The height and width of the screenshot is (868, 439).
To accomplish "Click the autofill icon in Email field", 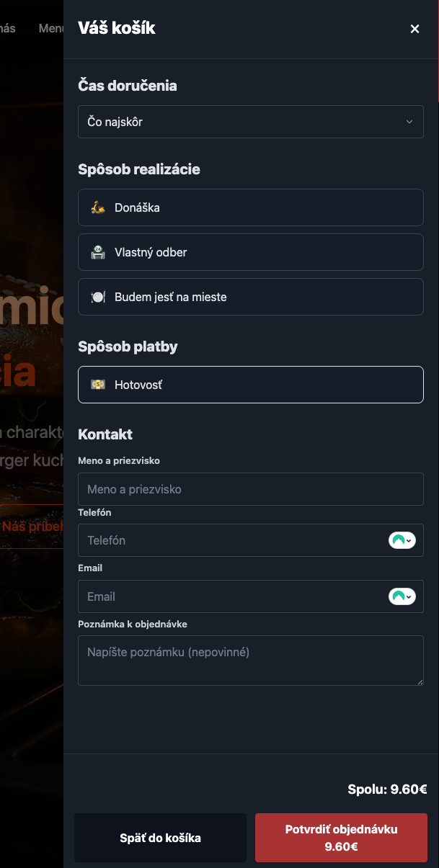I will [x=402, y=596].
